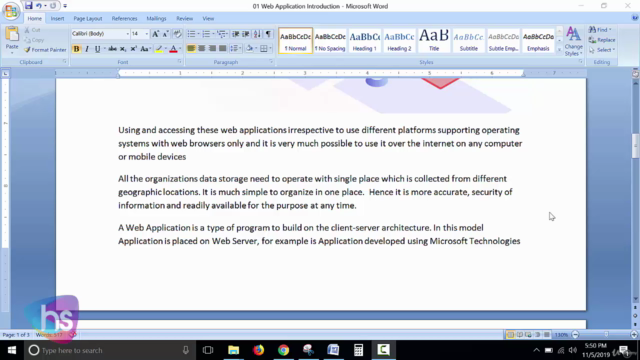
Task: Apply red font color
Action: pos(173,49)
